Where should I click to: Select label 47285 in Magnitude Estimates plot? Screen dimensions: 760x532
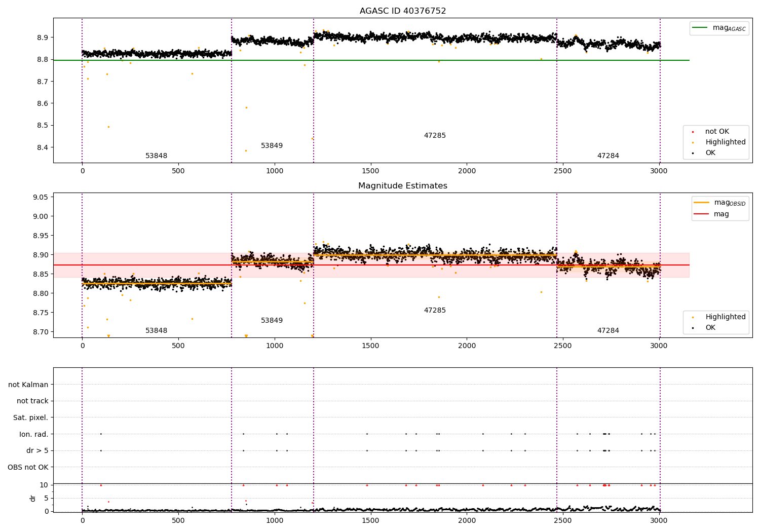pyautogui.click(x=435, y=311)
